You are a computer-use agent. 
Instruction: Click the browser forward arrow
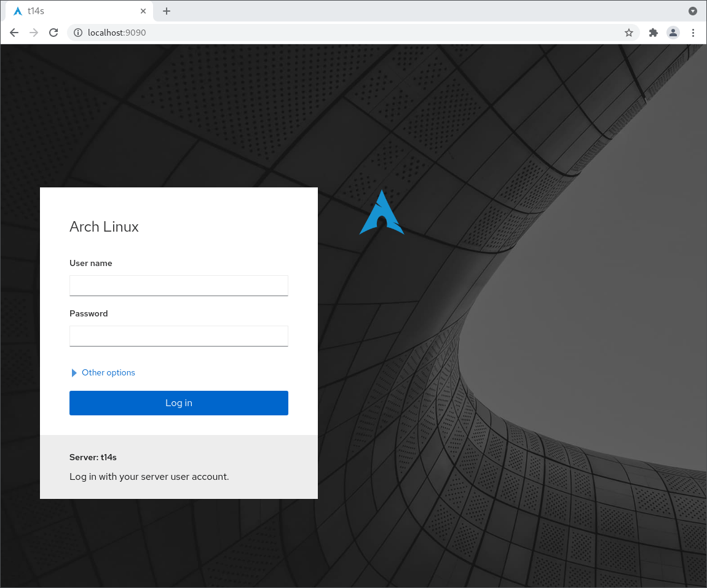click(34, 33)
